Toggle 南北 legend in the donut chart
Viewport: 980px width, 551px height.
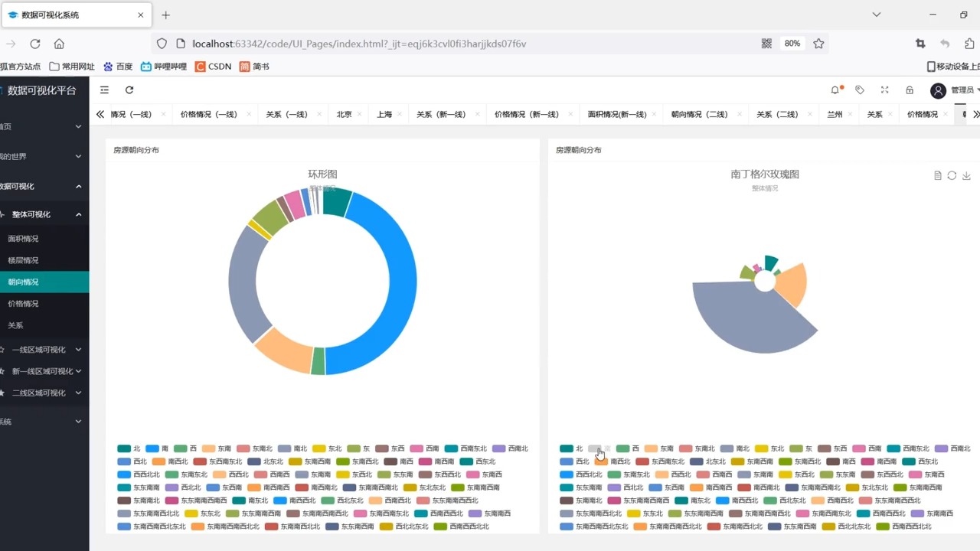click(292, 448)
